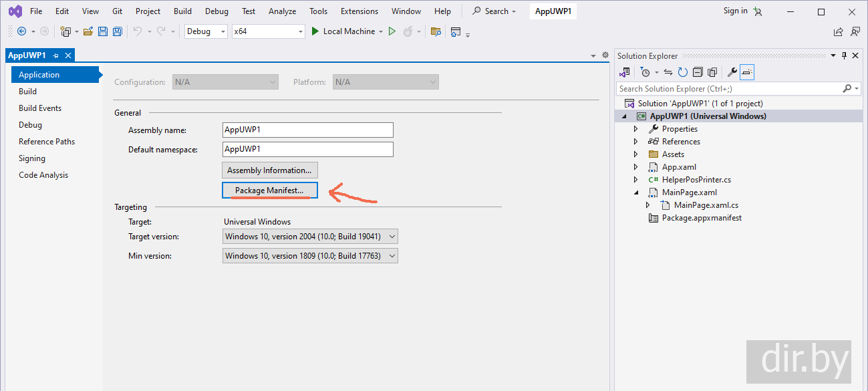Refresh the Solution Explorer view
The width and height of the screenshot is (868, 391).
coord(682,72)
